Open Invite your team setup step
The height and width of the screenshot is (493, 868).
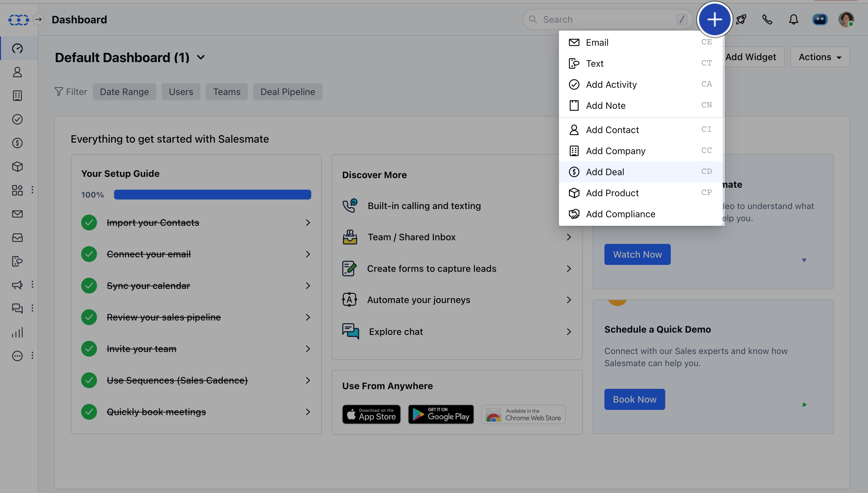click(x=196, y=349)
